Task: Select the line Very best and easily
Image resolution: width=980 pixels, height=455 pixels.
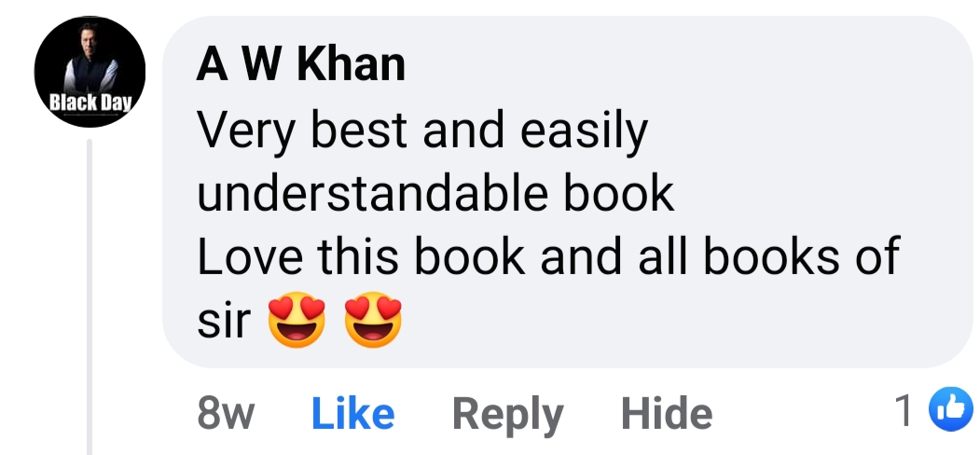Action: 422,132
